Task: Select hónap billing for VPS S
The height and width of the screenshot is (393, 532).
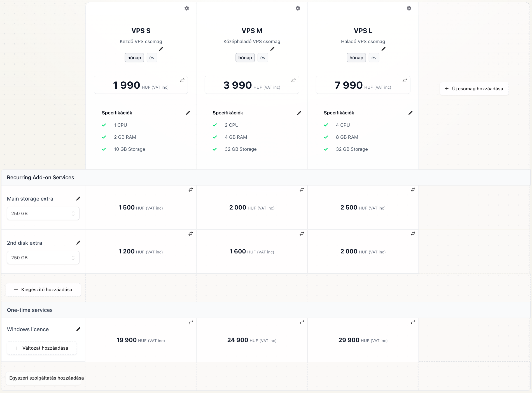Action: point(134,58)
